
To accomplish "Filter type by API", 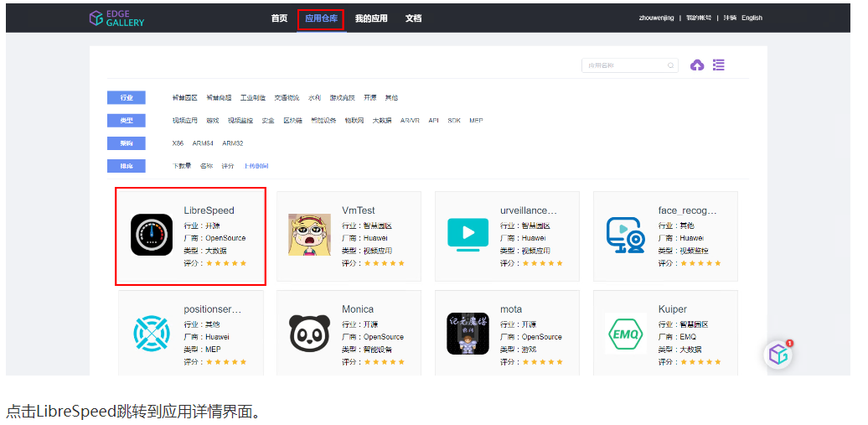I will 433,120.
